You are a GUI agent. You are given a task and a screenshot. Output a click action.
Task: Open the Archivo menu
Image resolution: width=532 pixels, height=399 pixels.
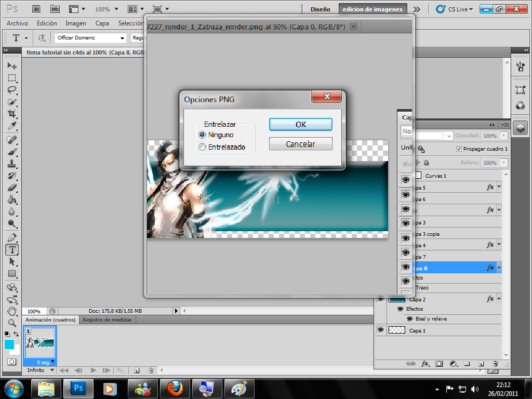(x=17, y=23)
